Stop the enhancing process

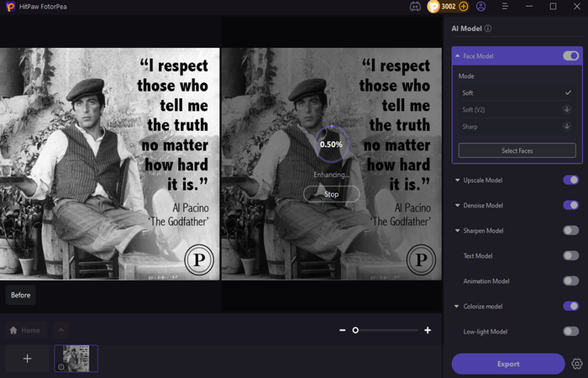[331, 194]
